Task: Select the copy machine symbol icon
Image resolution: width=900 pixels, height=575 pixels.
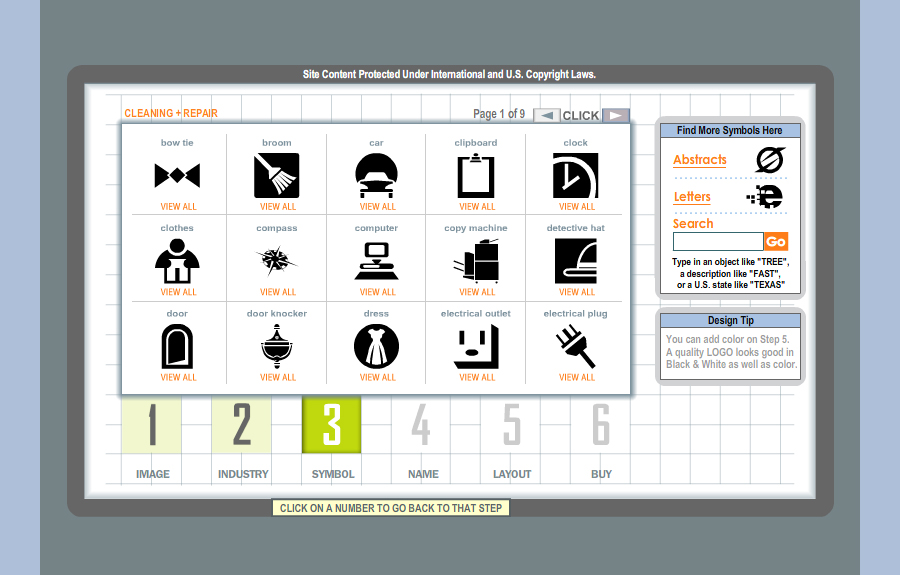Action: (x=476, y=261)
